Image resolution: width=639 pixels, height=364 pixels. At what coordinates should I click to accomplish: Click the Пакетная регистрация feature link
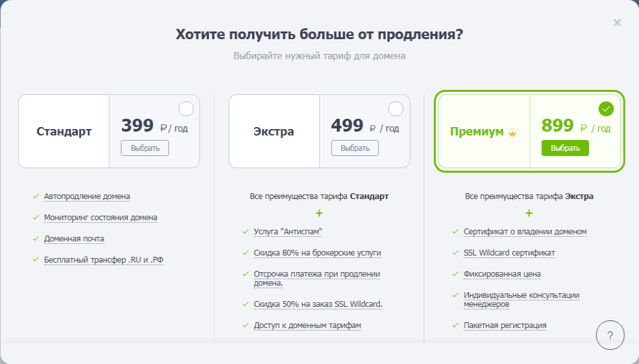pyautogui.click(x=505, y=325)
